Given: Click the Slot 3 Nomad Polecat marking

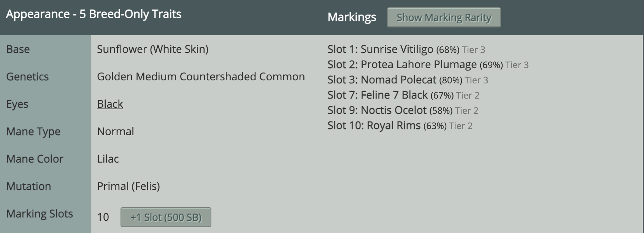Looking at the screenshot, I should pos(398,80).
